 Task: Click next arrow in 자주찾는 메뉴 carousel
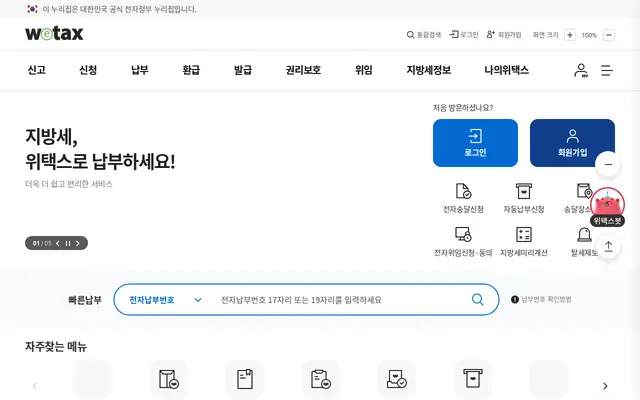[605, 386]
